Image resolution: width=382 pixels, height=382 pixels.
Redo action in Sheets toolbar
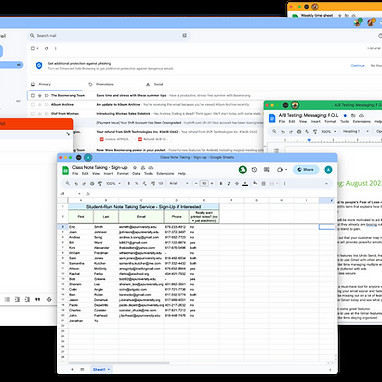pos(84,183)
